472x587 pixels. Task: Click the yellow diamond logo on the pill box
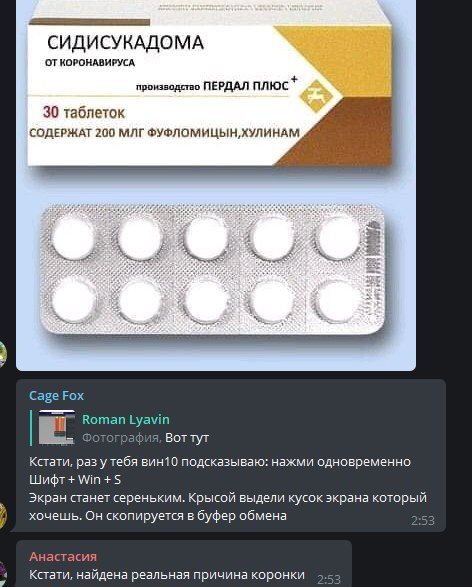(x=316, y=97)
